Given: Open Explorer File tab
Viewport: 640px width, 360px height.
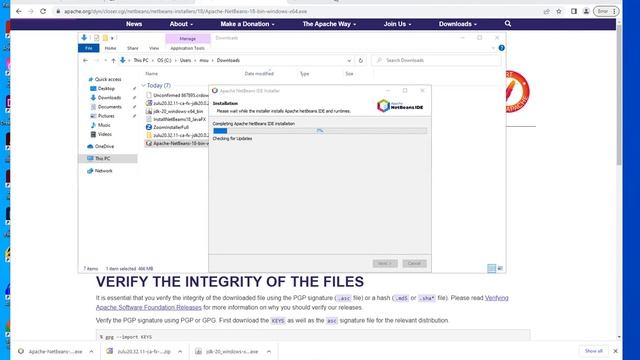Looking at the screenshot, I should (x=89, y=48).
